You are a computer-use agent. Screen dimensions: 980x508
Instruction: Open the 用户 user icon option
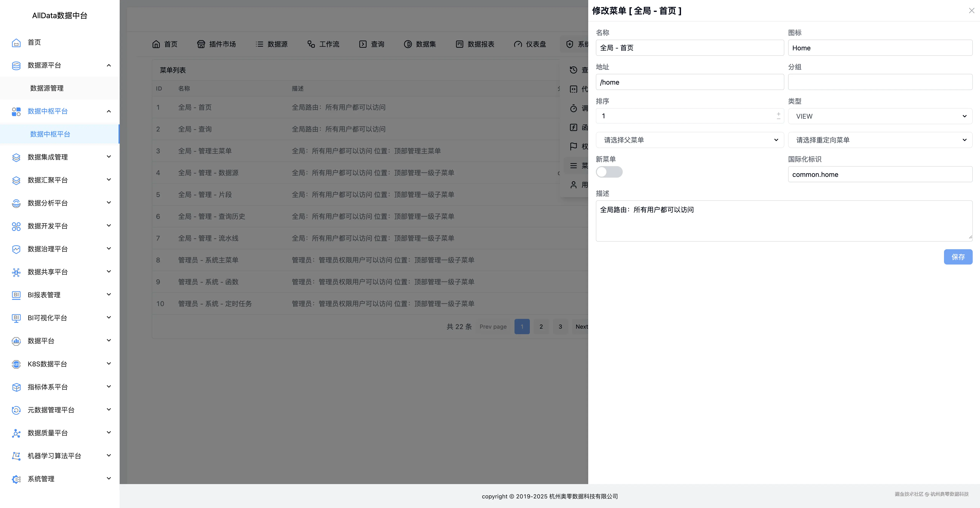point(574,185)
